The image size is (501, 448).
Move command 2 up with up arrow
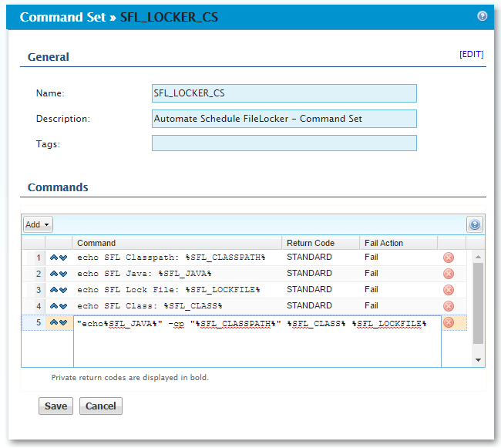54,274
